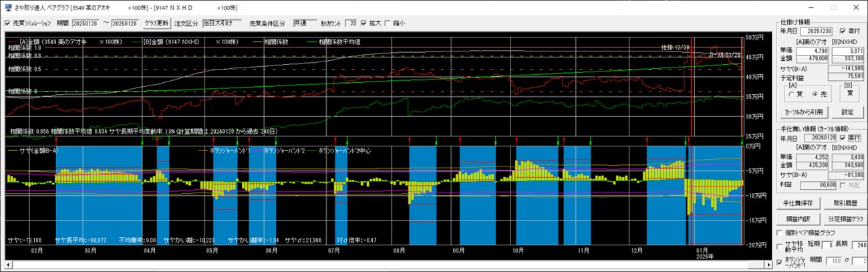The height and width of the screenshot is (272, 868).
Task: Select the 買 radio button for [A]
Action: [792, 94]
